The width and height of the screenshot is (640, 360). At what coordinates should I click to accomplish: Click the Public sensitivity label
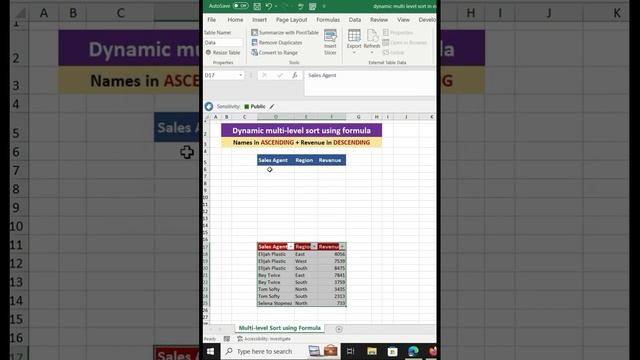(x=255, y=107)
